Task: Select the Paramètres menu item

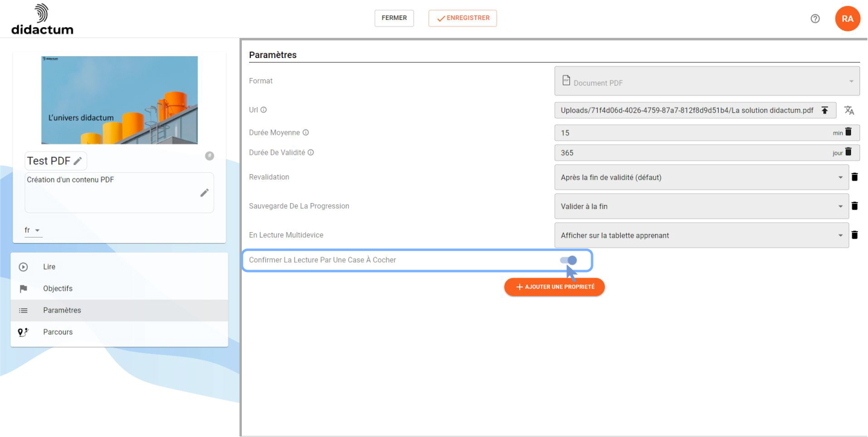Action: click(x=119, y=310)
